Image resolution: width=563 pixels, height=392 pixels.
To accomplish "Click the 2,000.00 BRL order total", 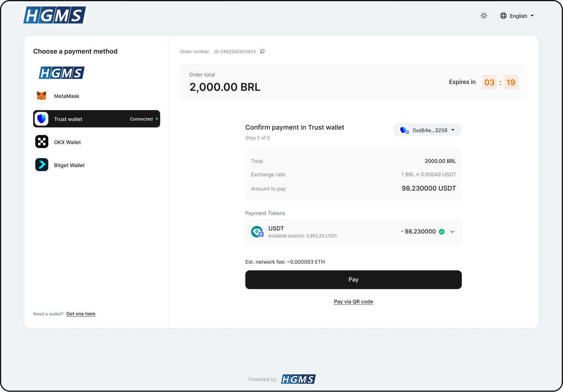I will tap(225, 87).
